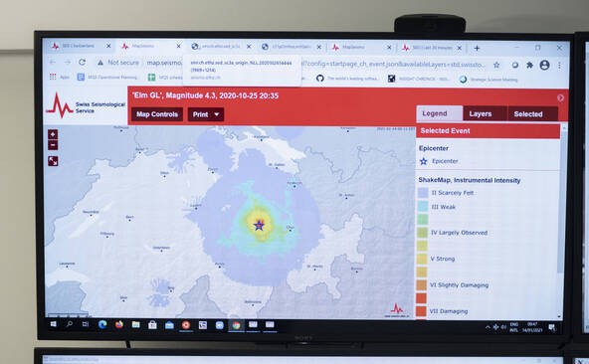
Task: Click the IV Largely Observed swatch
Action: click(x=423, y=233)
